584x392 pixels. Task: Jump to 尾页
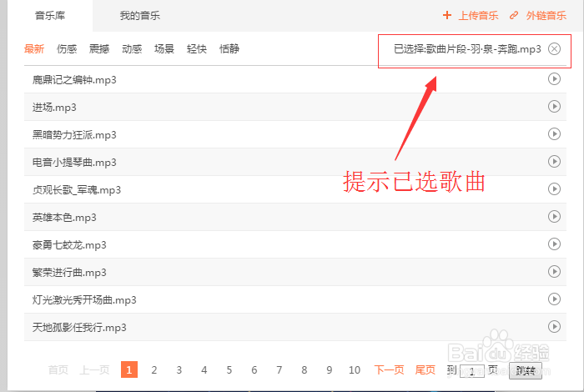pos(425,369)
